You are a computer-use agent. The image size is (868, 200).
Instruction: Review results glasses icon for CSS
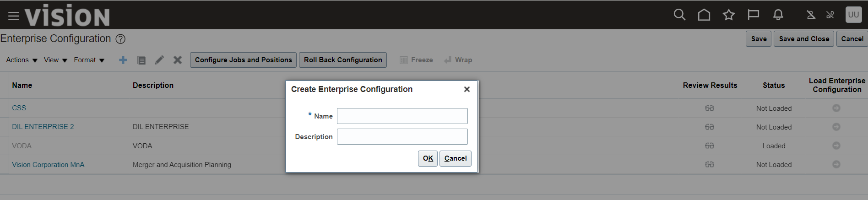tap(709, 108)
